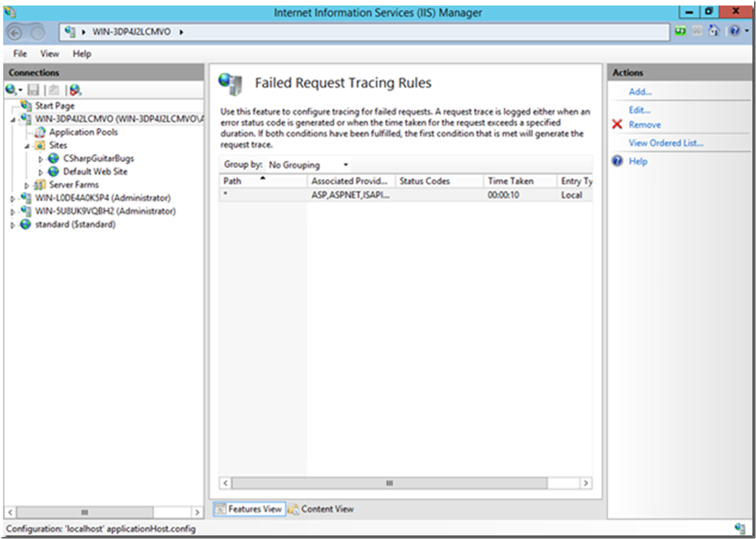This screenshot has width=756, height=539.
Task: Switch to Features View tab
Action: (x=249, y=509)
